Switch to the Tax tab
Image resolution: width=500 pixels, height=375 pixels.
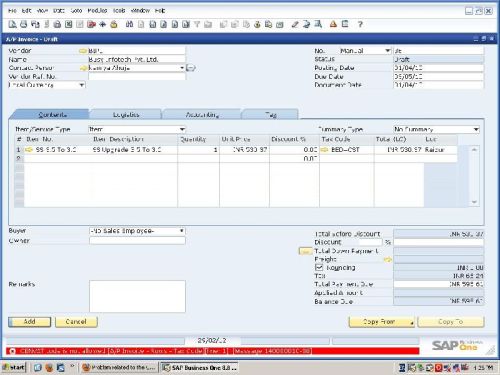[x=271, y=115]
